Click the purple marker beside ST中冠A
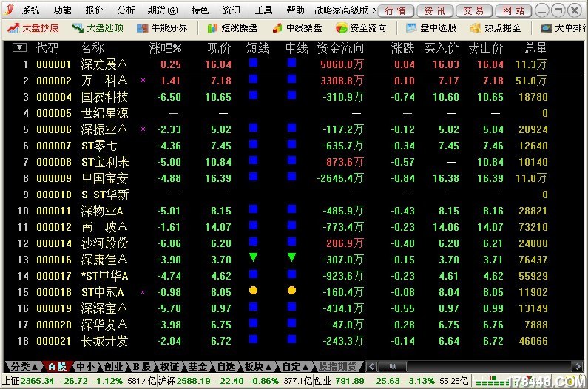Image resolution: width=588 pixels, height=389 pixels. (x=143, y=292)
